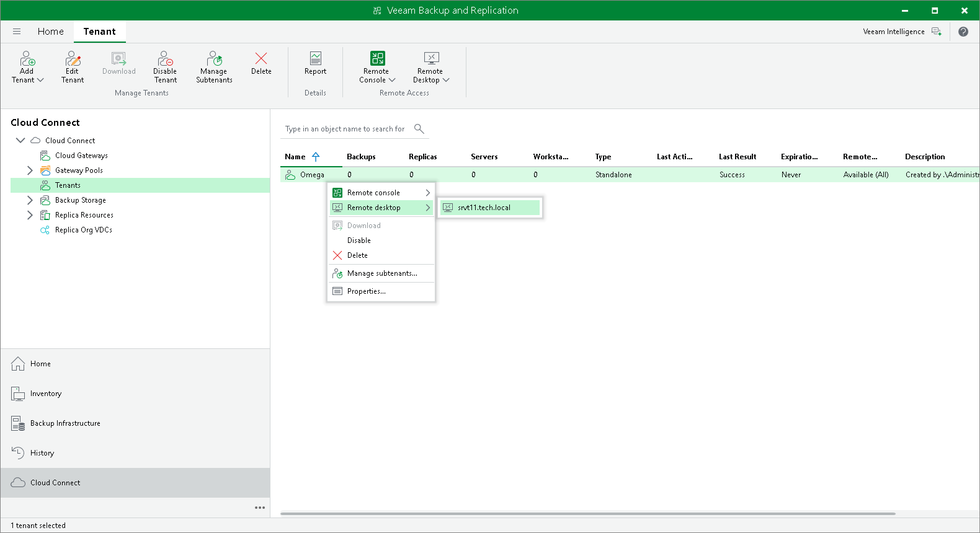980x533 pixels.
Task: Click the Remote console context menu icon
Action: tap(337, 193)
